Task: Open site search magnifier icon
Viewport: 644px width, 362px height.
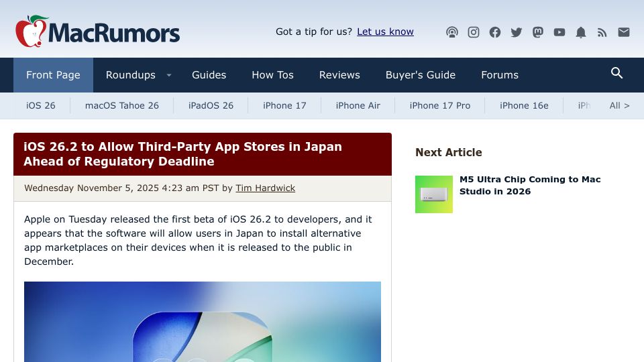Action: [x=616, y=73]
